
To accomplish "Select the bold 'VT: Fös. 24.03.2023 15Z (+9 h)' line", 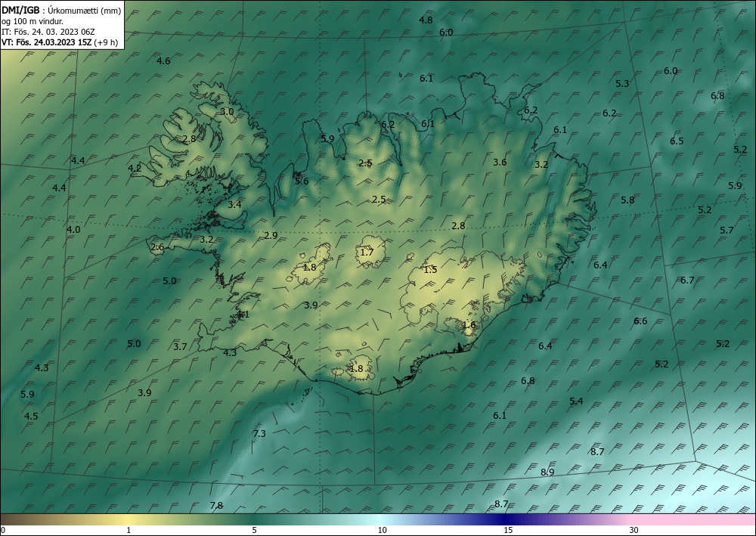I will [x=60, y=42].
